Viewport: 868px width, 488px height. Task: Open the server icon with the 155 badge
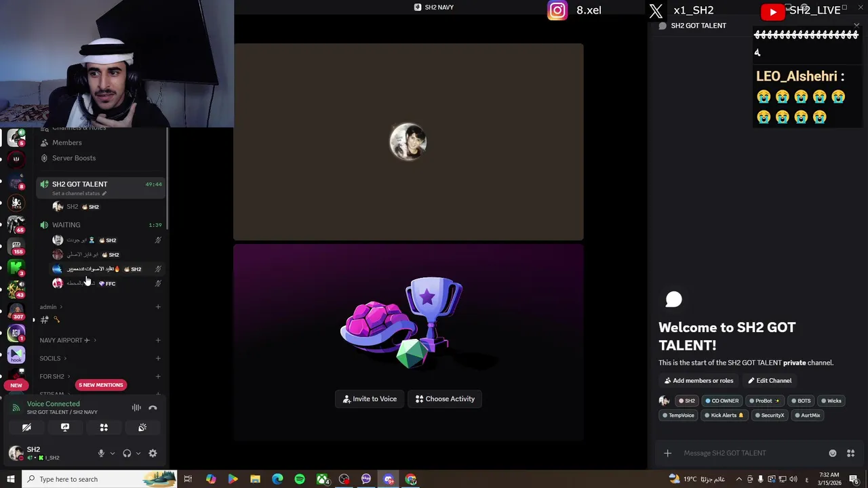pyautogui.click(x=16, y=246)
